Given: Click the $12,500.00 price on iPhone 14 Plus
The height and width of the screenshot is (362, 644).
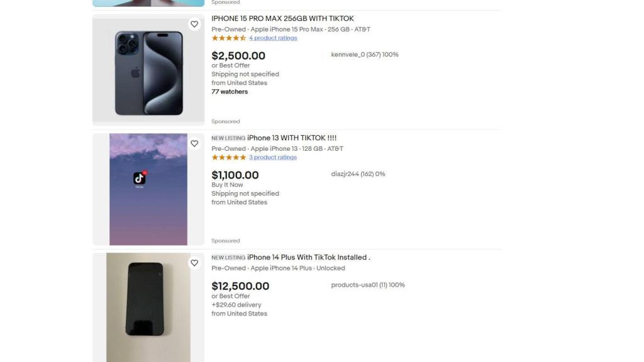Looking at the screenshot, I should pos(240,286).
